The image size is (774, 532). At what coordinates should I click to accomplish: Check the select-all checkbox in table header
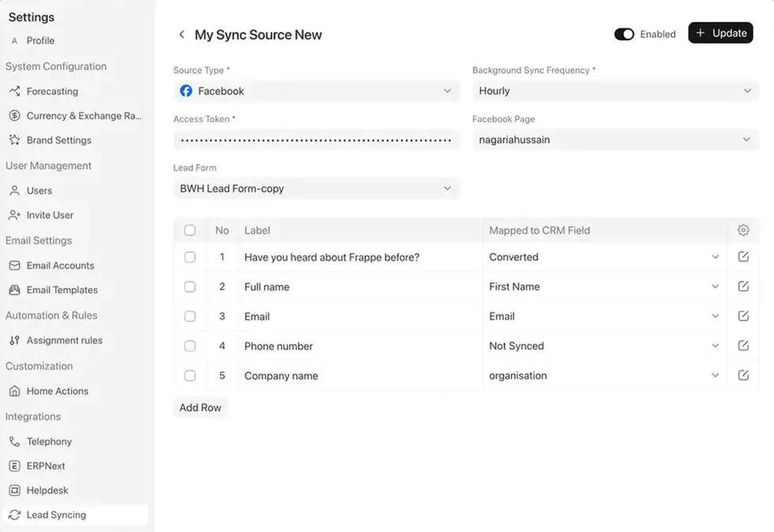(190, 230)
